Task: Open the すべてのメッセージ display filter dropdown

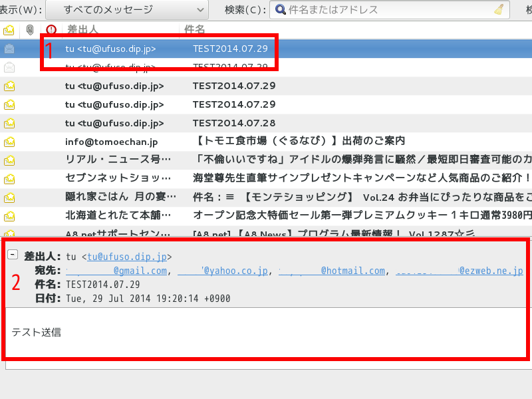Action: pyautogui.click(x=126, y=9)
